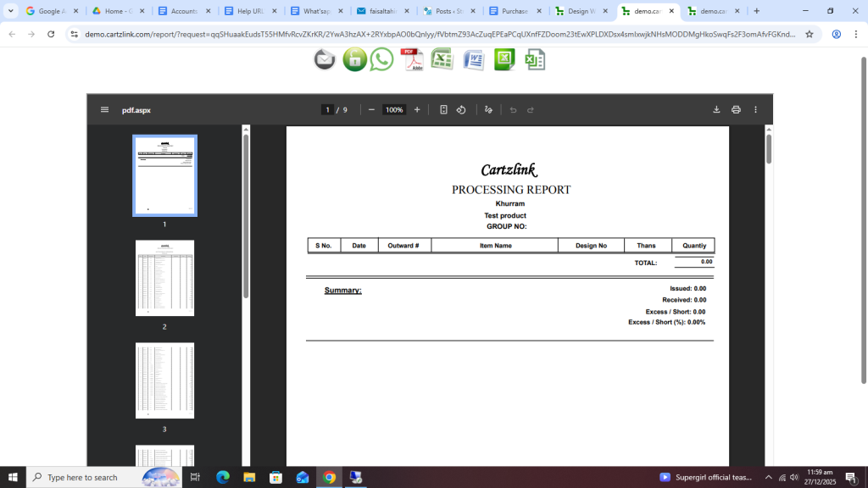Zoom out with the minus button
This screenshot has height=488, width=868.
coord(371,110)
